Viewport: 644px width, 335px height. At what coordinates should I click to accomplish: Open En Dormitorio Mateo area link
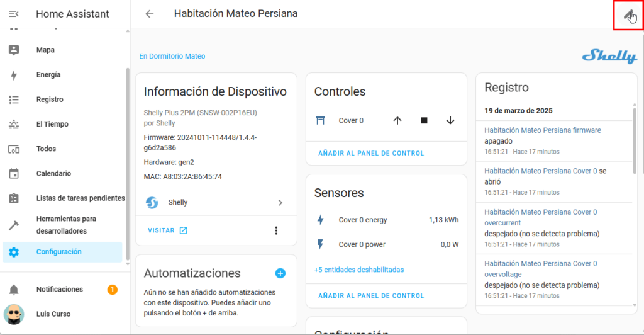pyautogui.click(x=172, y=56)
